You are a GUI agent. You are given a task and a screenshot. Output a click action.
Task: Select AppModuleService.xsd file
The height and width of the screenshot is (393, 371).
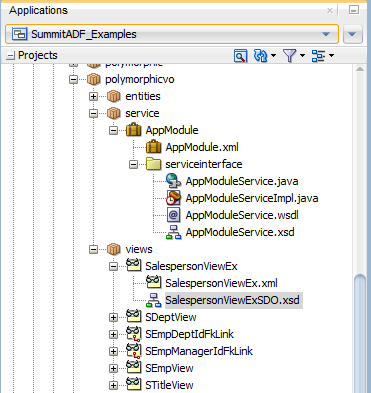coord(240,232)
